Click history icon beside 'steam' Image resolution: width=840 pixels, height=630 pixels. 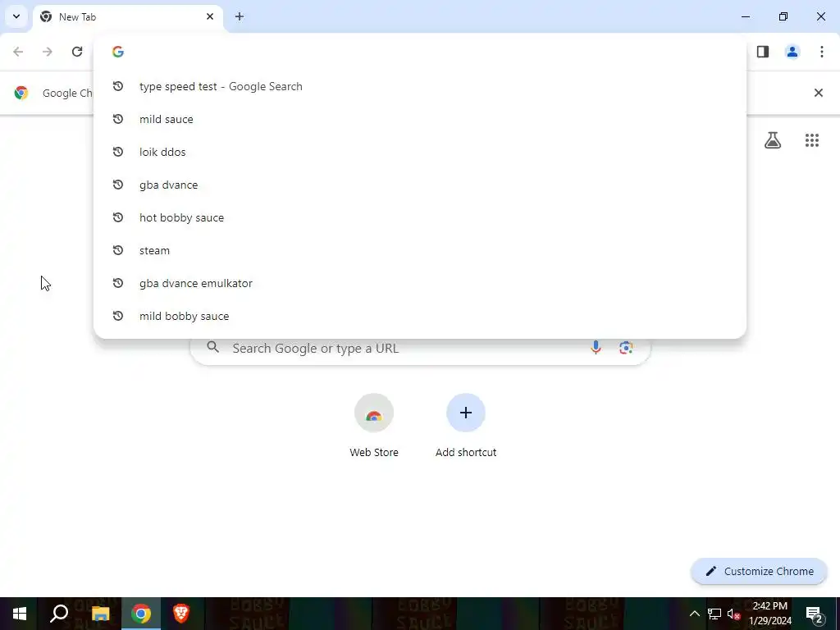pos(118,250)
